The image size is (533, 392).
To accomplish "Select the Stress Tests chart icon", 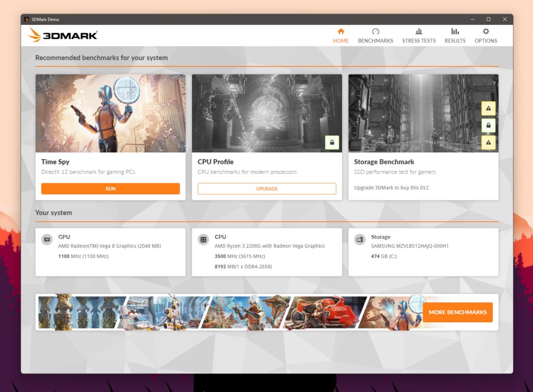I will tap(418, 31).
